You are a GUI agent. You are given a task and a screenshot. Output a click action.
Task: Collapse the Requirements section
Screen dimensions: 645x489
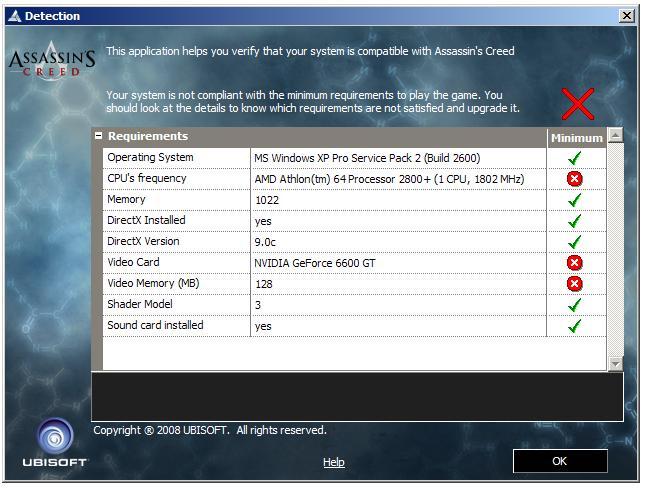(98, 135)
